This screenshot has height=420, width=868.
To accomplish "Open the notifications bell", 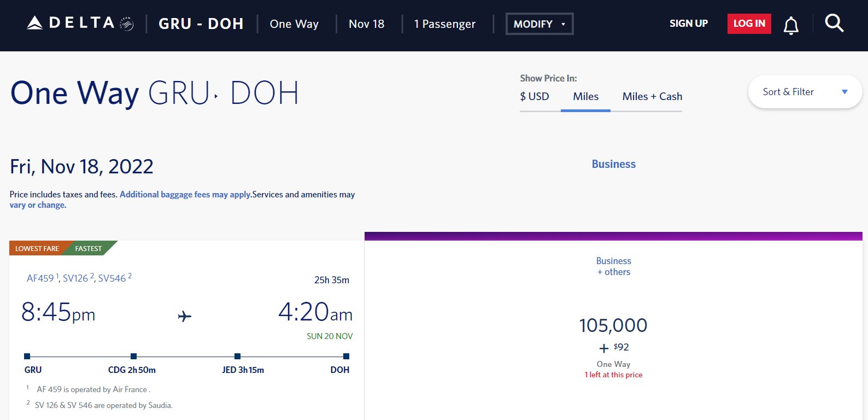I will [x=791, y=25].
